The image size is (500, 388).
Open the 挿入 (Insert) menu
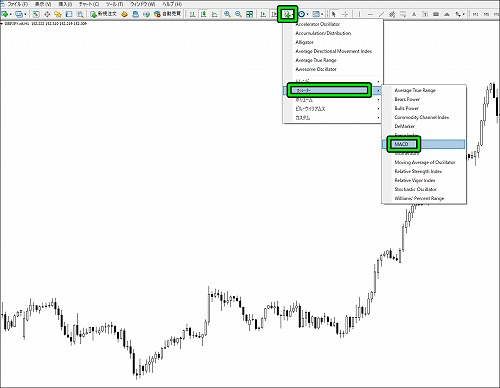click(65, 4)
